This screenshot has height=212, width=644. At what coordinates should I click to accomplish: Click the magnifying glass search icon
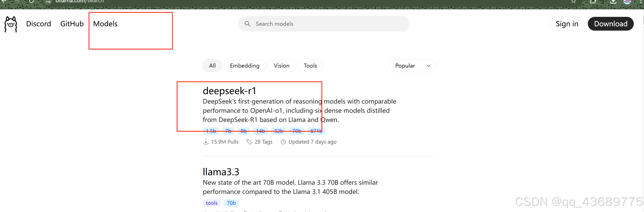(247, 24)
